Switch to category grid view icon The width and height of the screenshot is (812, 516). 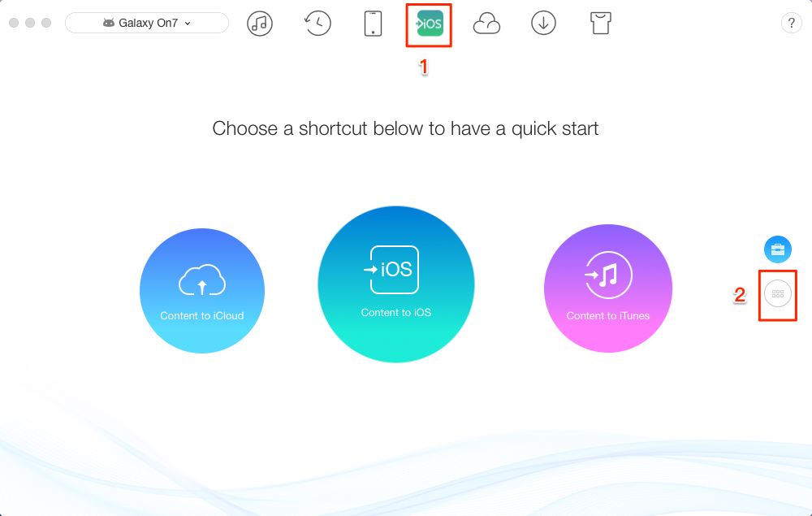point(778,293)
